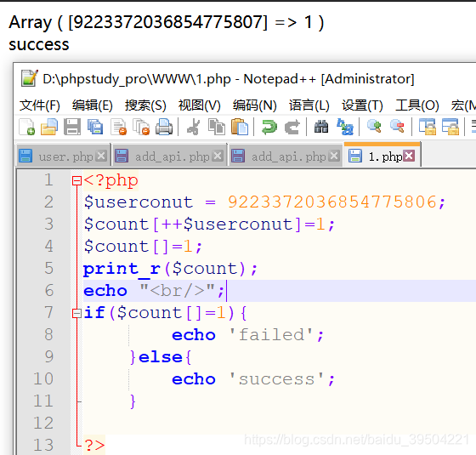Collapse the if statement fold marker
The width and height of the screenshot is (476, 455).
[x=76, y=313]
